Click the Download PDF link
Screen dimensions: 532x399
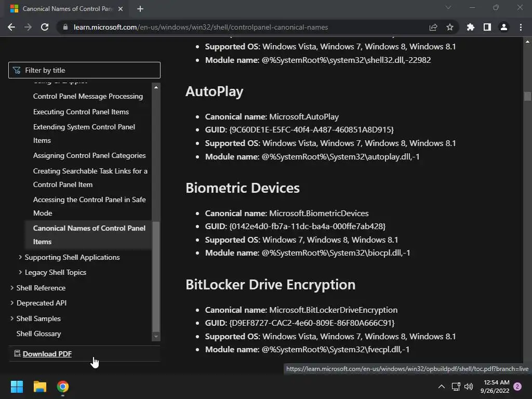coord(47,354)
